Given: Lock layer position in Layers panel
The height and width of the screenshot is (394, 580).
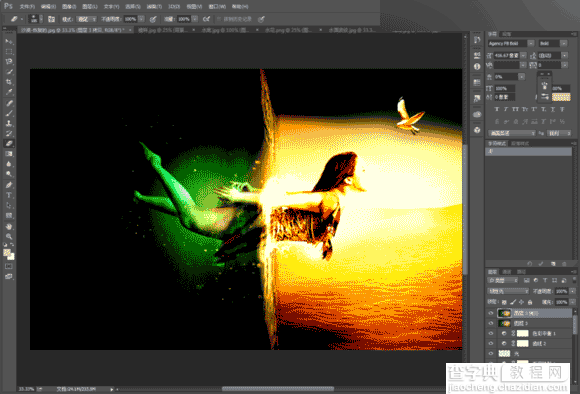Looking at the screenshot, I should coord(521,302).
